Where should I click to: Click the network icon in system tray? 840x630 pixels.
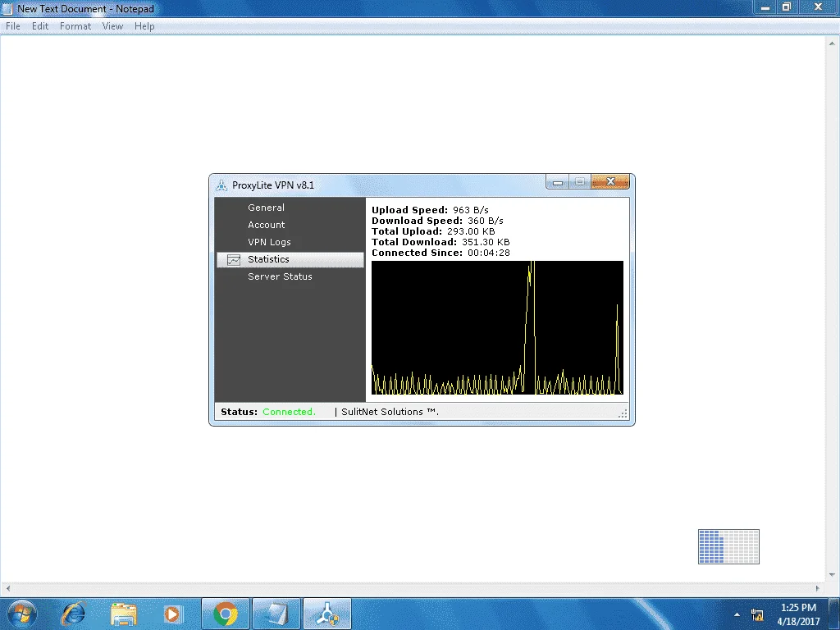tap(757, 614)
